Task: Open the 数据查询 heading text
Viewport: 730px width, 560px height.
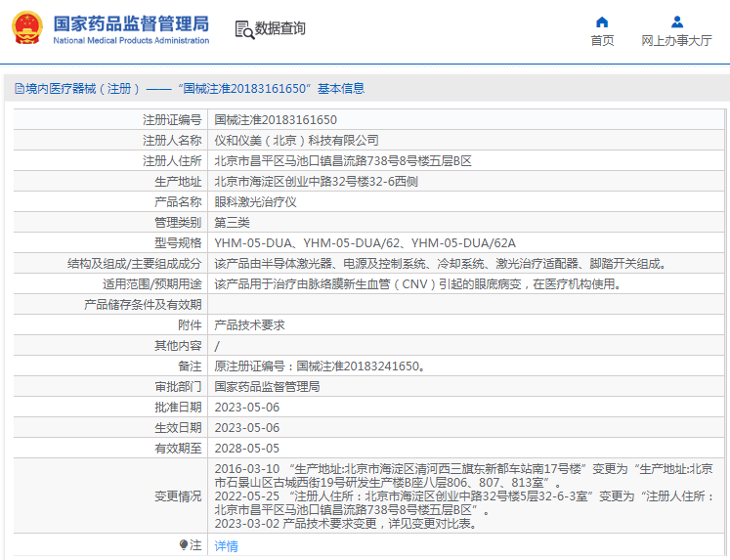Action: (x=279, y=29)
